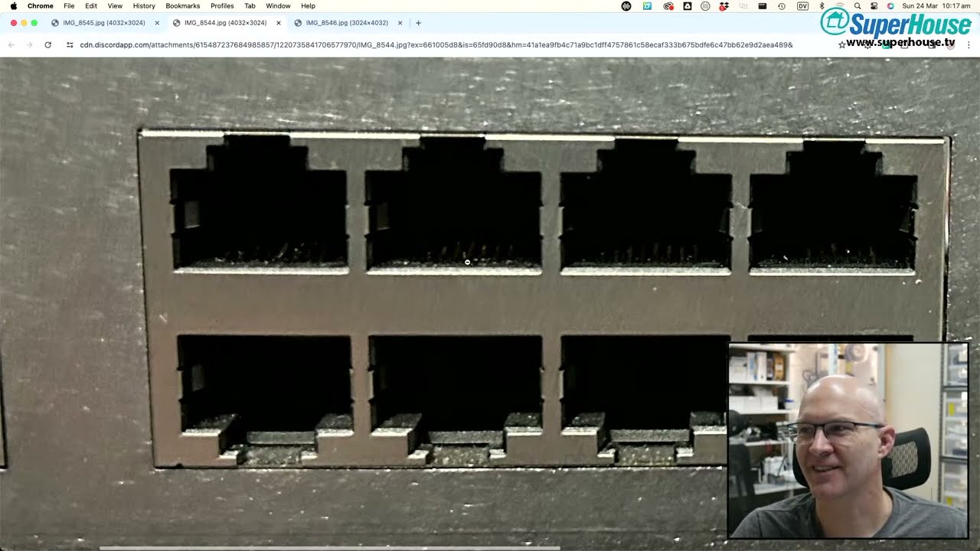Click the circular striped menu bar icon
The width and height of the screenshot is (980, 551).
[705, 6]
